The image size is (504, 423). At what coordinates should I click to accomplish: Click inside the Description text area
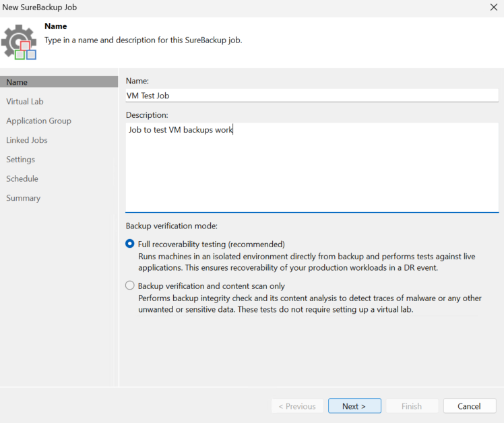312,167
